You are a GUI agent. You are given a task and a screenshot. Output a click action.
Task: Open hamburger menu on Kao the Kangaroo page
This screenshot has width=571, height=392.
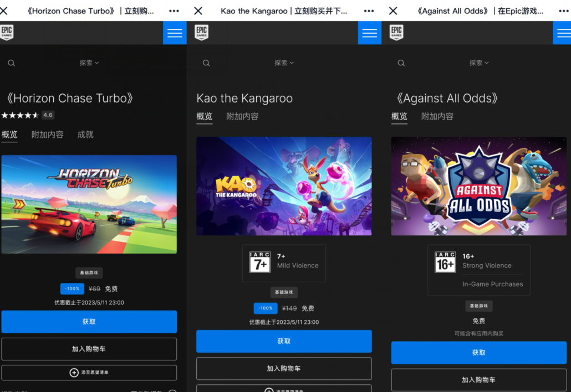click(369, 33)
